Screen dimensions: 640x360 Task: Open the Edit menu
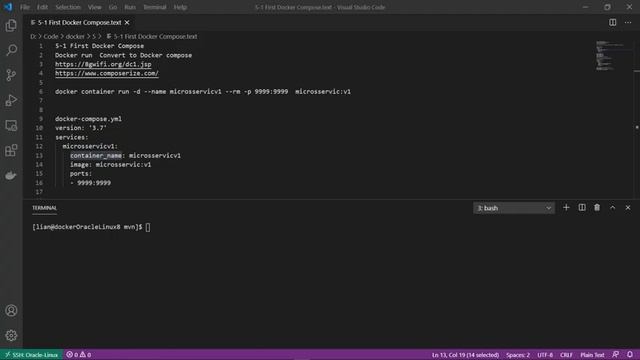[42, 7]
